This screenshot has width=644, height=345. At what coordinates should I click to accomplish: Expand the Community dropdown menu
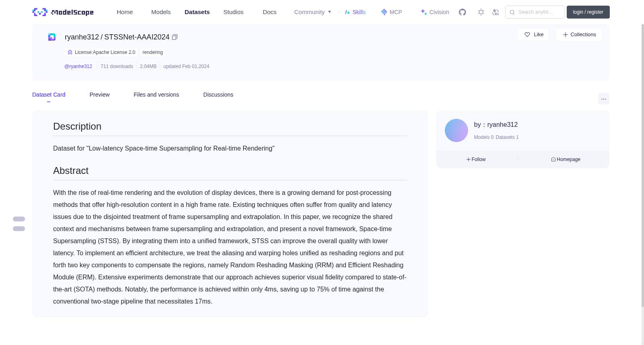coord(313,12)
